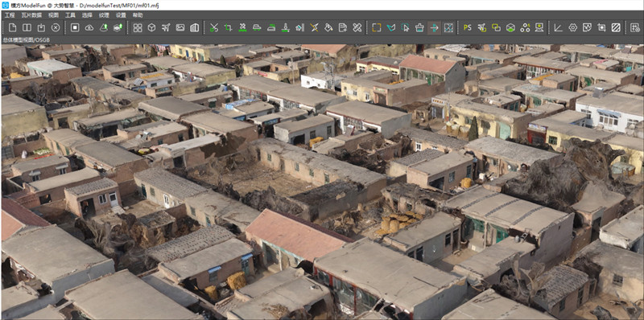Click the cloud upload icon
The height and width of the screenshot is (320, 644).
click(x=89, y=27)
